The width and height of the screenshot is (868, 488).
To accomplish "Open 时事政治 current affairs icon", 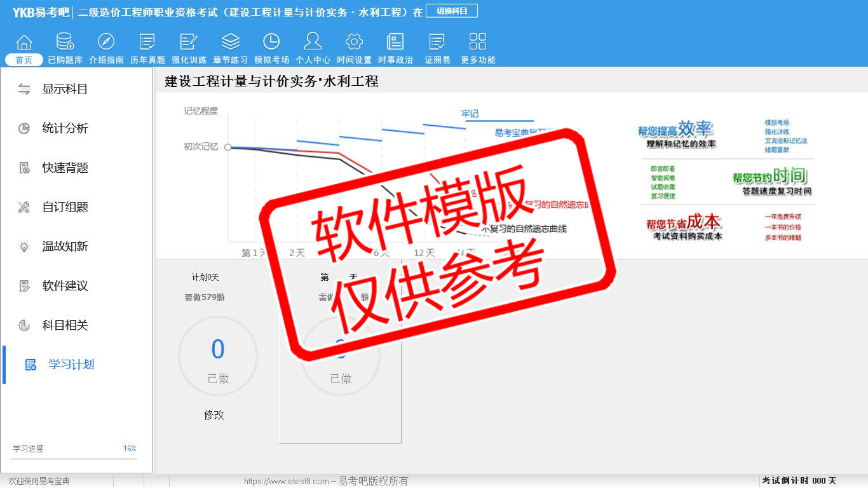I will 395,43.
